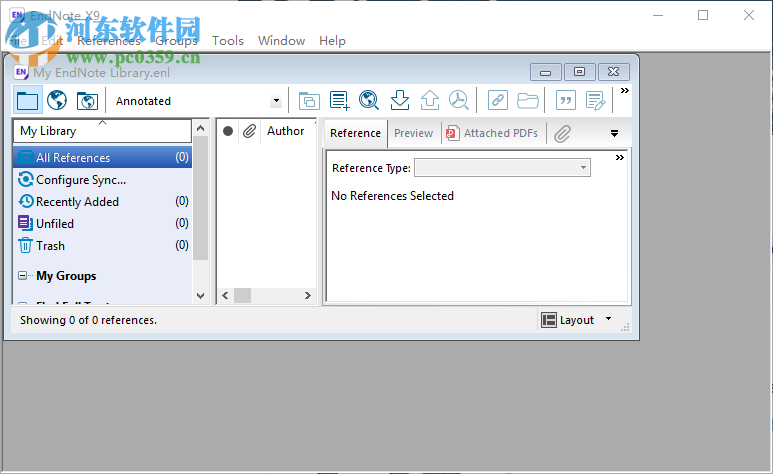Open Online Search magnifier globe icon

point(369,101)
